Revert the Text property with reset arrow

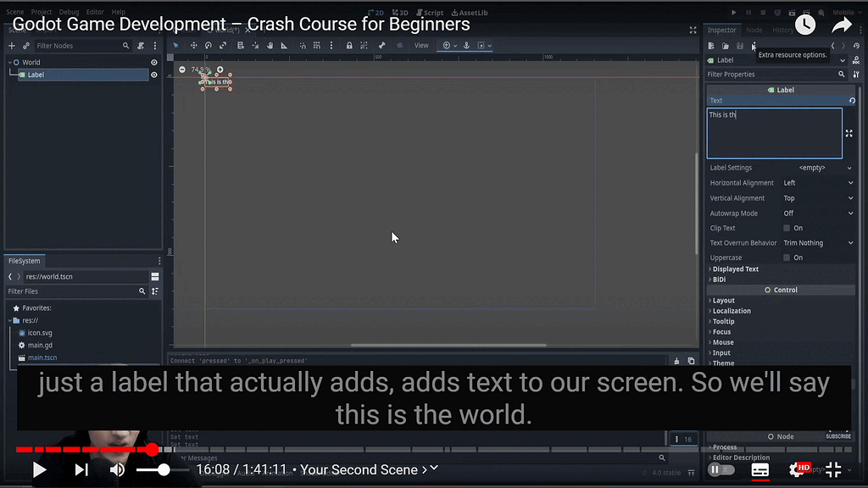[x=852, y=100]
